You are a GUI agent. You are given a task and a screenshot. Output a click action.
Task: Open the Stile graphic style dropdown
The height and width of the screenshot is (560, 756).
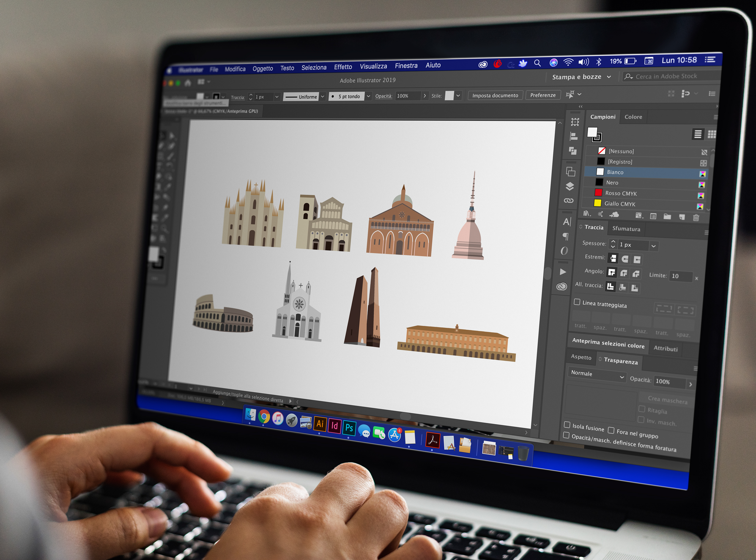pyautogui.click(x=458, y=96)
